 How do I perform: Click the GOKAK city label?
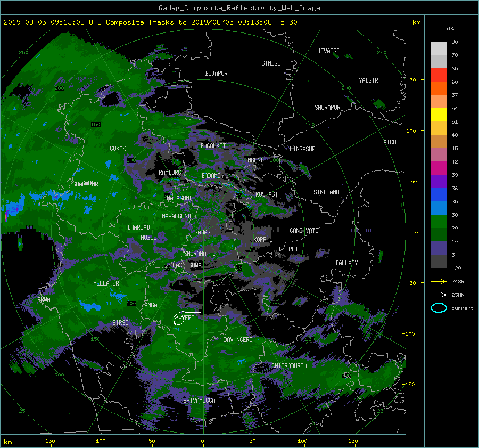pos(118,149)
